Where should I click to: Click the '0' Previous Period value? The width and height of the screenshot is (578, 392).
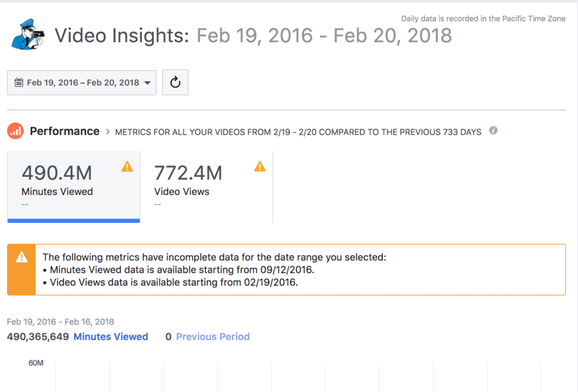point(168,337)
